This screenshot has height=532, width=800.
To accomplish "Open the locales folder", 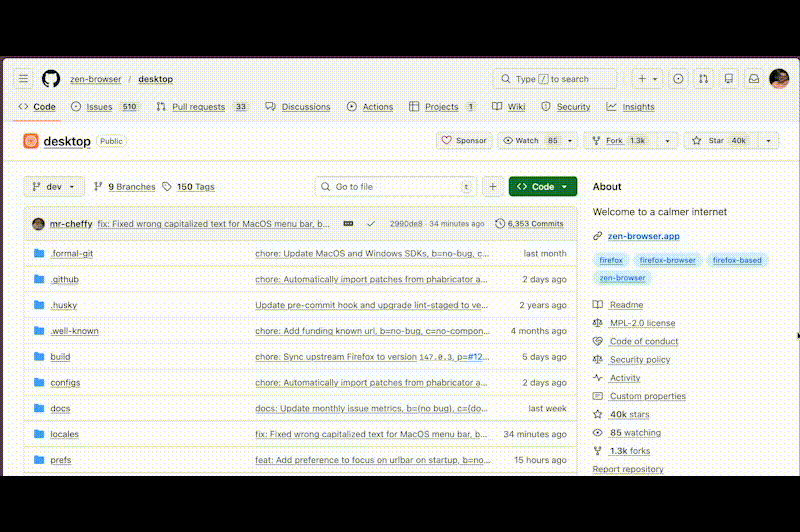I will click(64, 434).
